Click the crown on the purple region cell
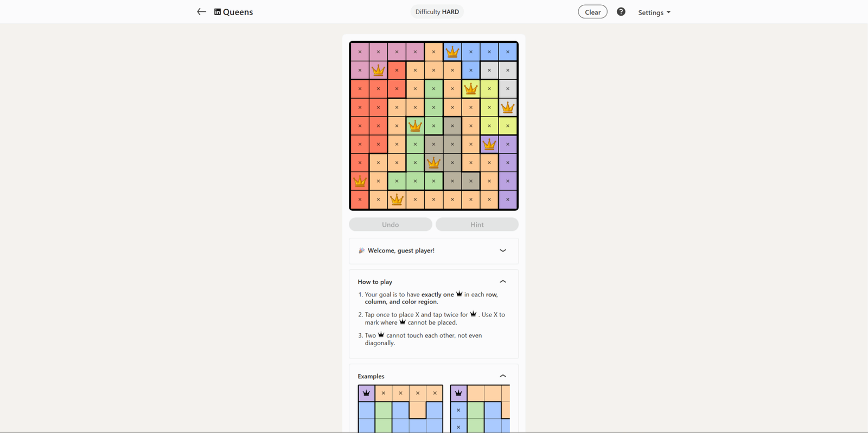Image resolution: width=868 pixels, height=433 pixels. [489, 144]
